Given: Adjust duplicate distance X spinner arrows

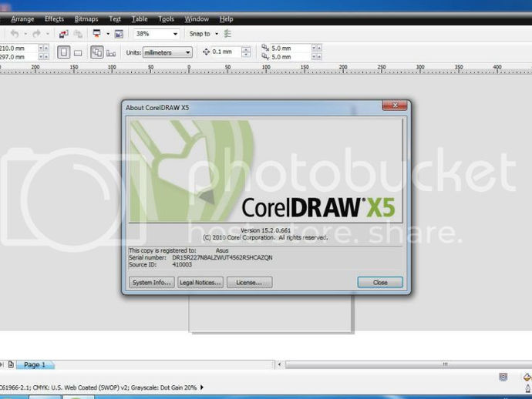Looking at the screenshot, I should coord(316,48).
